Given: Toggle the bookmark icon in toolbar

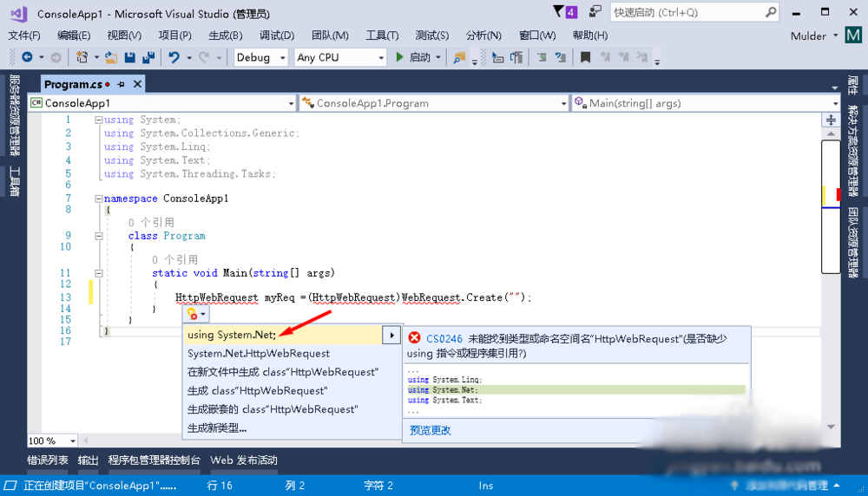Looking at the screenshot, I should tap(586, 57).
